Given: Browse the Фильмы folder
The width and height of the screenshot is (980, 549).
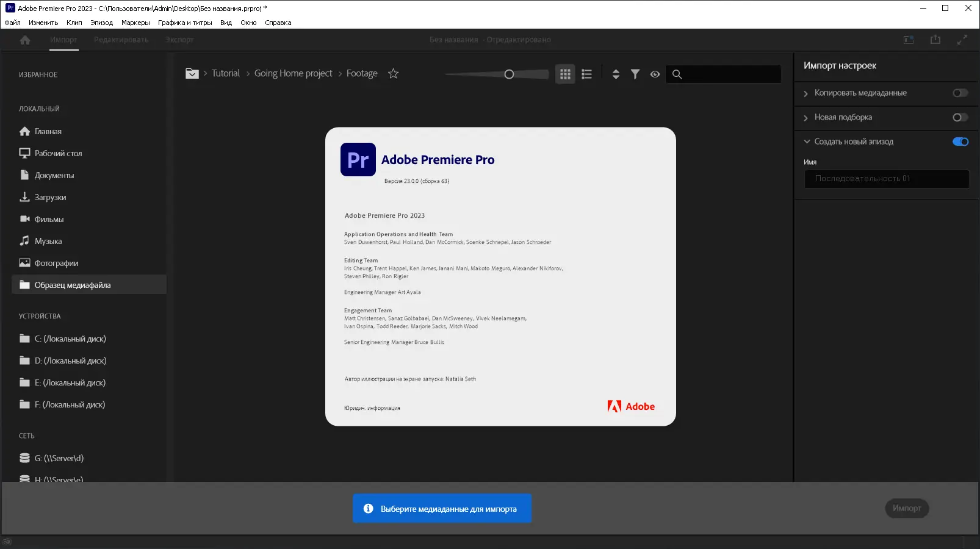Looking at the screenshot, I should point(89,219).
